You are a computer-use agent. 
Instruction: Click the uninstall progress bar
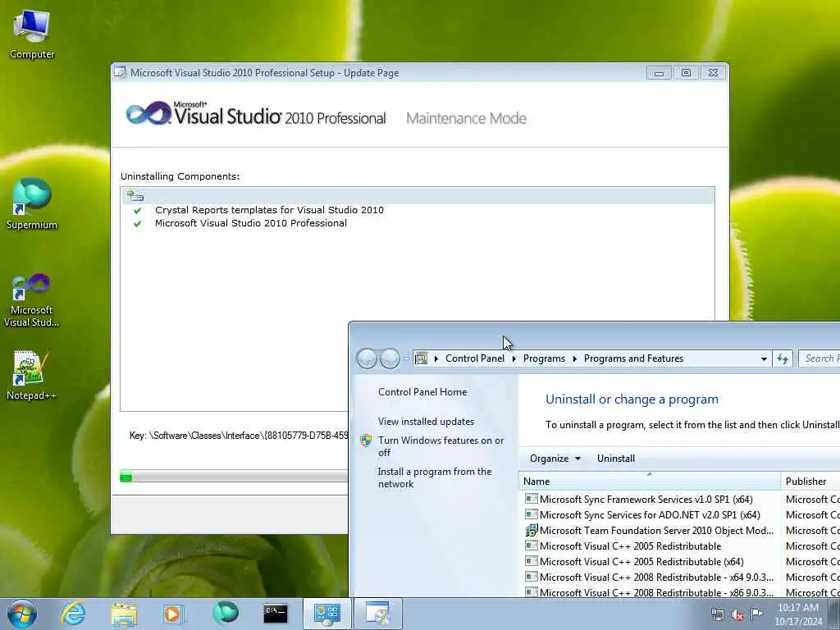coord(234,476)
